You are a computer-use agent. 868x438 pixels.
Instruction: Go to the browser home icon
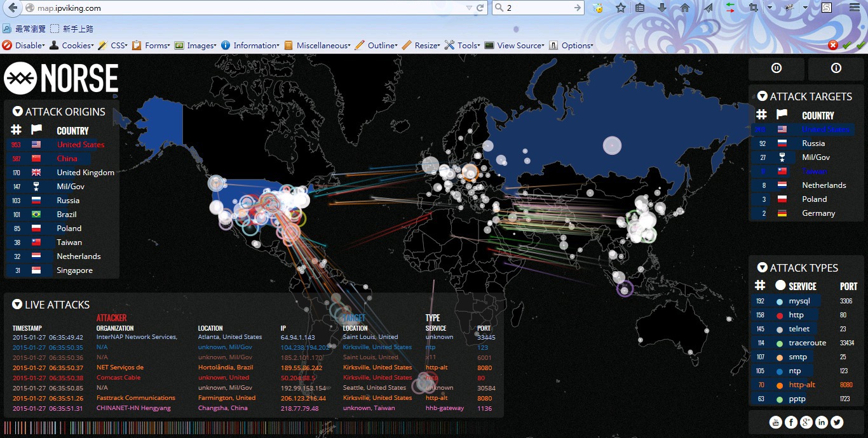click(684, 8)
